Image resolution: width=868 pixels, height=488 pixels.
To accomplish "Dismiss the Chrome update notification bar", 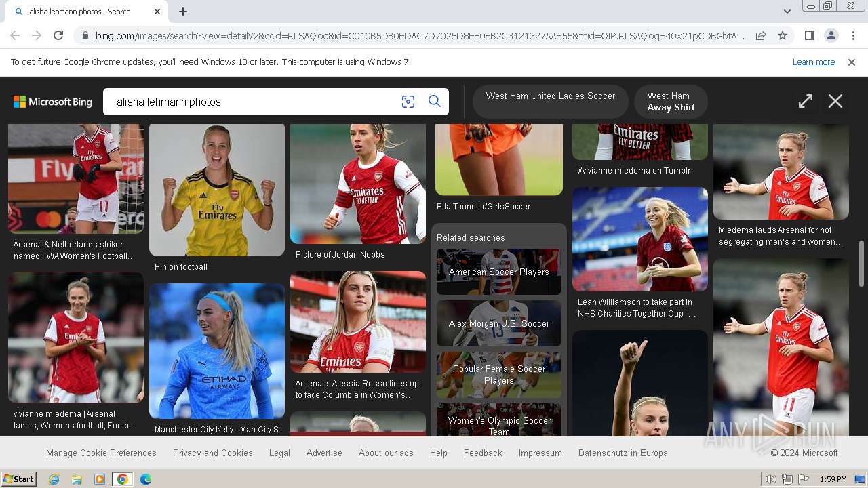I will tap(852, 62).
